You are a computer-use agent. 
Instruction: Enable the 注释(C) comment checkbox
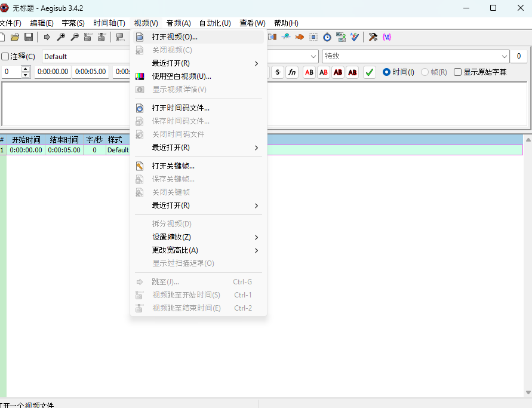(5, 57)
